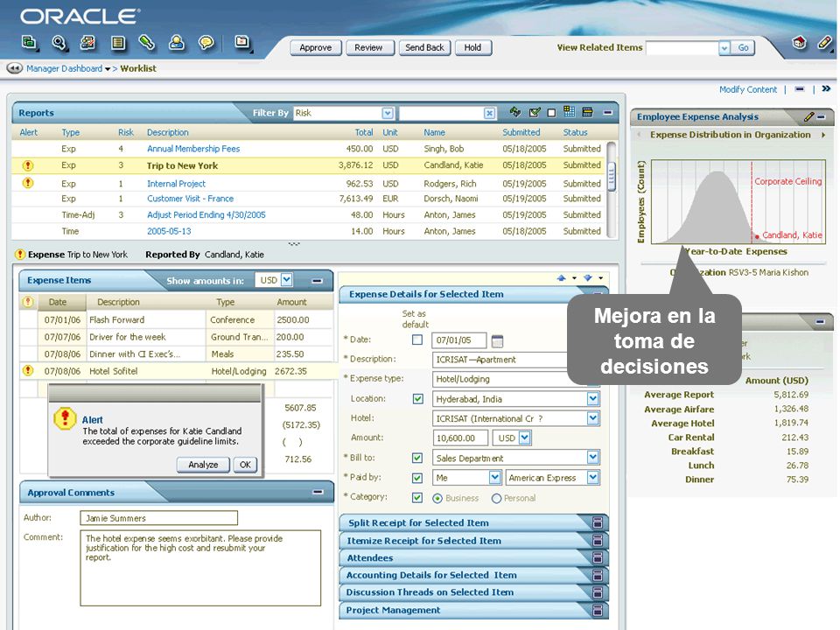Click the alert icon on Trip to New York row
Viewport: 840px width, 630px height.
28,165
